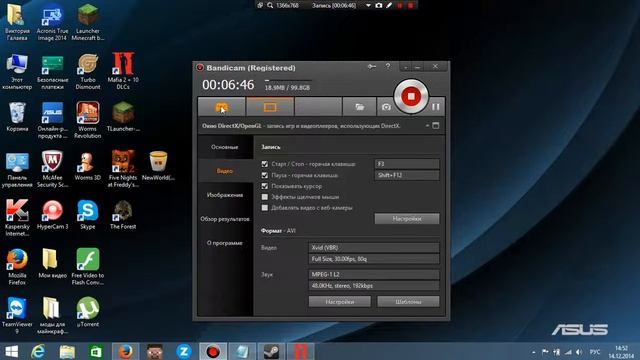The image size is (640, 360).
Task: Click the move handle icon on top bar
Action: 260,5
